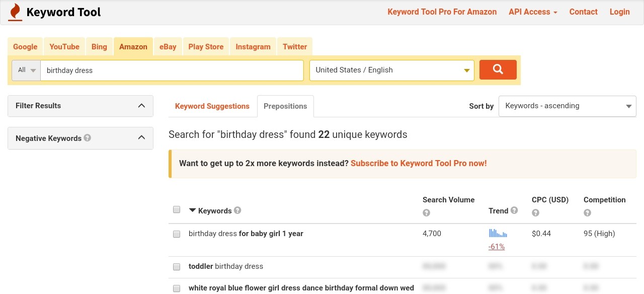Open the Trend column help icon

(514, 210)
